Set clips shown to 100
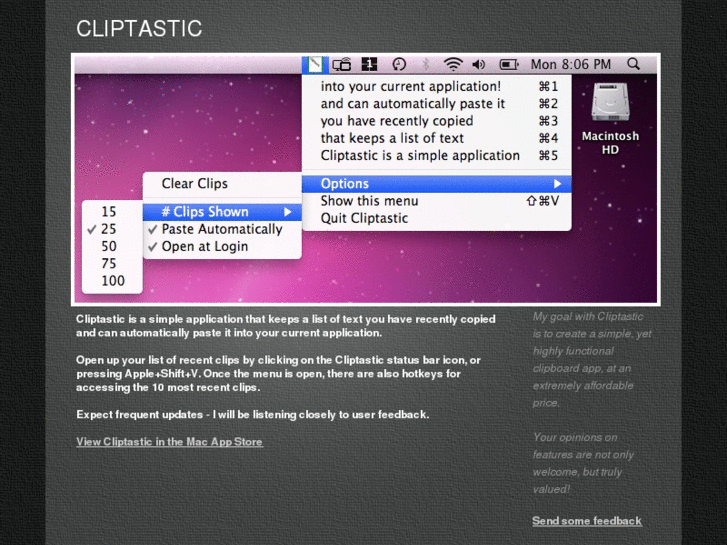The image size is (727, 545). point(112,281)
